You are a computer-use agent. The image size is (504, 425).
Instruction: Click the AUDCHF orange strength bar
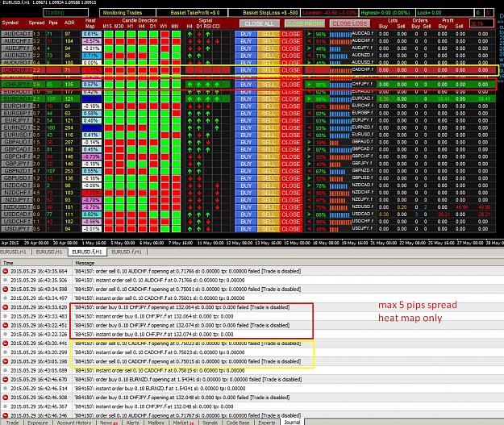[x=340, y=41]
